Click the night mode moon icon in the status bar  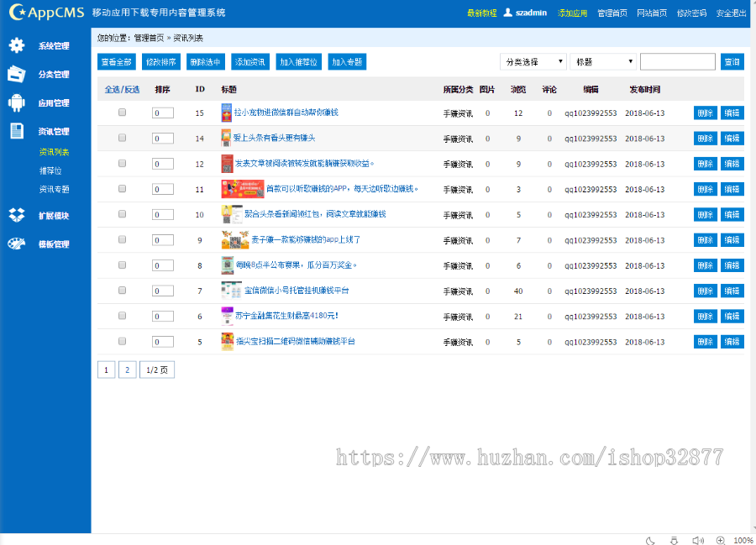coord(650,540)
